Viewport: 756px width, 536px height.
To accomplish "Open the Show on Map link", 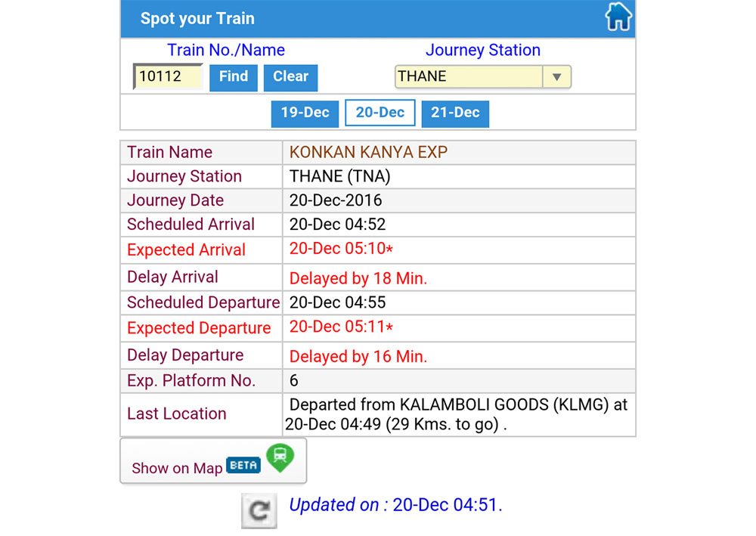I will [x=177, y=468].
